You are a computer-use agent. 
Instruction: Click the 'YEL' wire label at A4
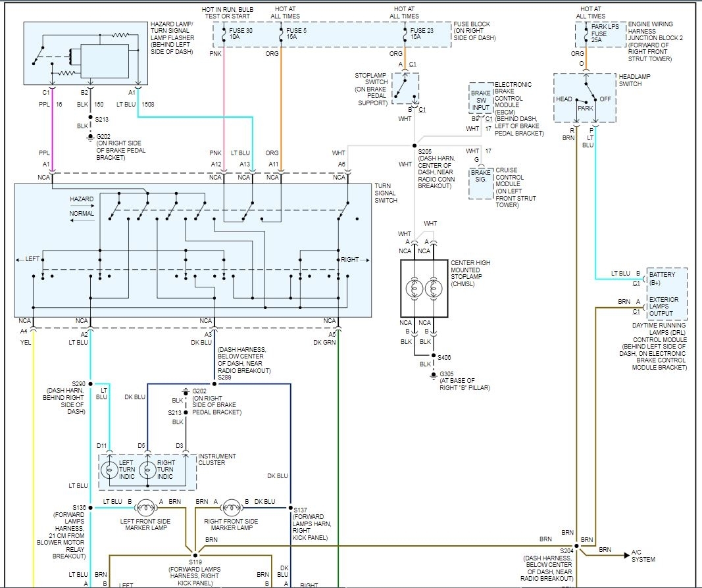pos(26,342)
